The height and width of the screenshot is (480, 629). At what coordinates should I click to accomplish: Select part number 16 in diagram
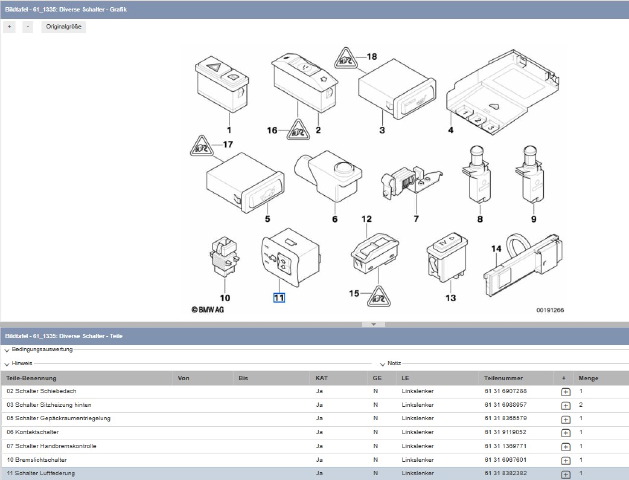tap(272, 130)
